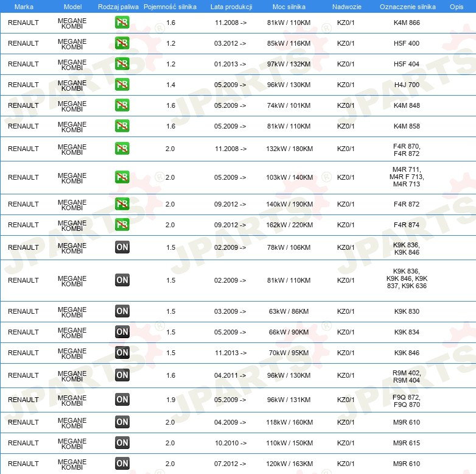
Task: Select the ON icon for the 66kW / 90KM engine
Action: click(x=122, y=332)
